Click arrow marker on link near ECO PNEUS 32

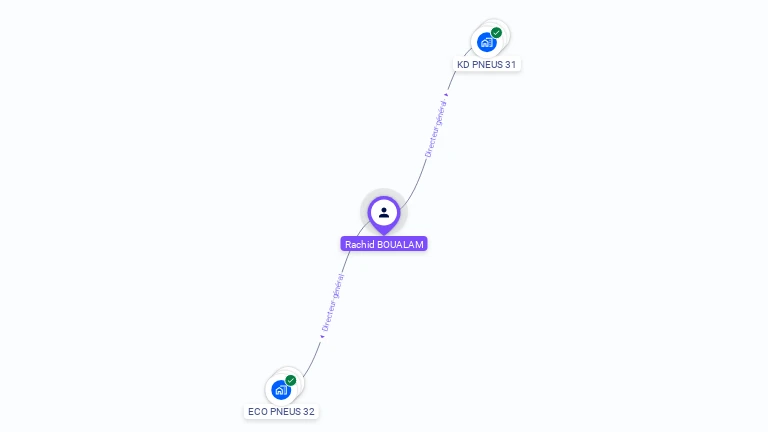(x=322, y=336)
